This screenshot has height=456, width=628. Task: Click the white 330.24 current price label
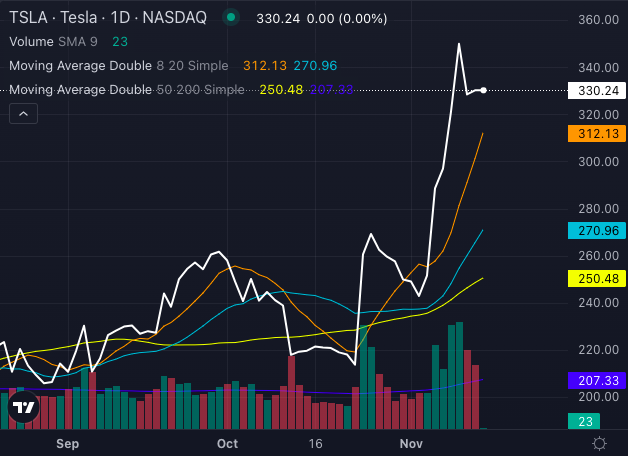tap(595, 91)
